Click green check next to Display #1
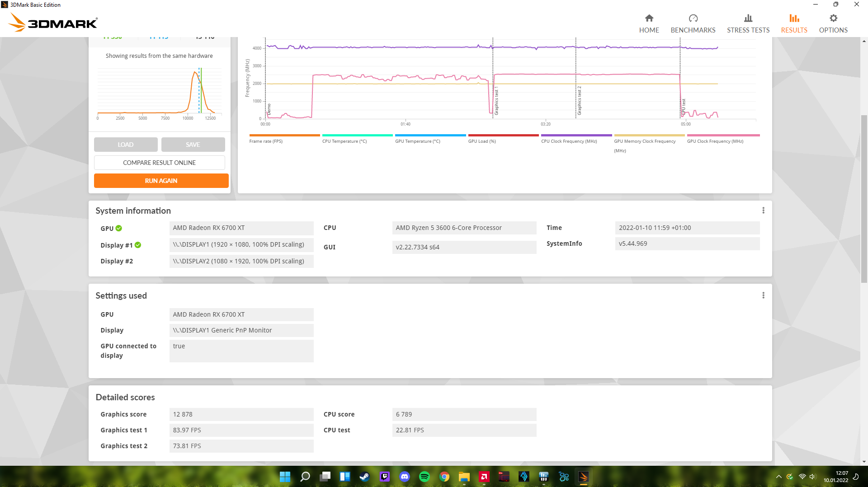868x487 pixels. [x=138, y=245]
